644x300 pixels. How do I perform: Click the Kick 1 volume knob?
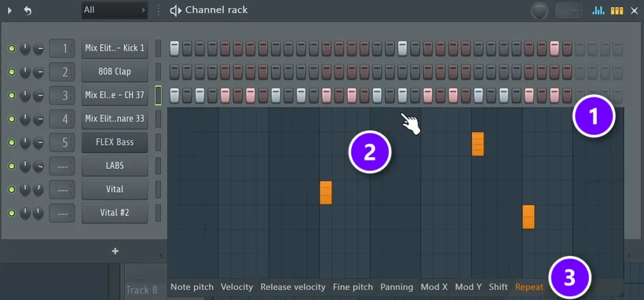click(38, 48)
